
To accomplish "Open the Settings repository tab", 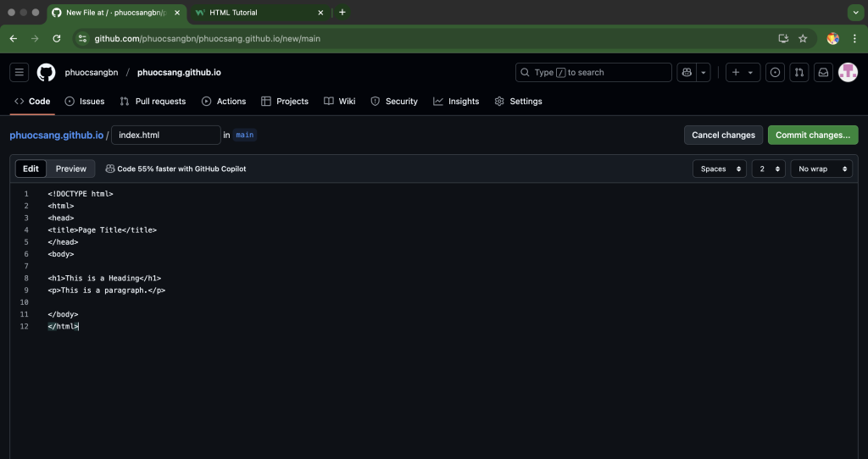I will pos(518,101).
